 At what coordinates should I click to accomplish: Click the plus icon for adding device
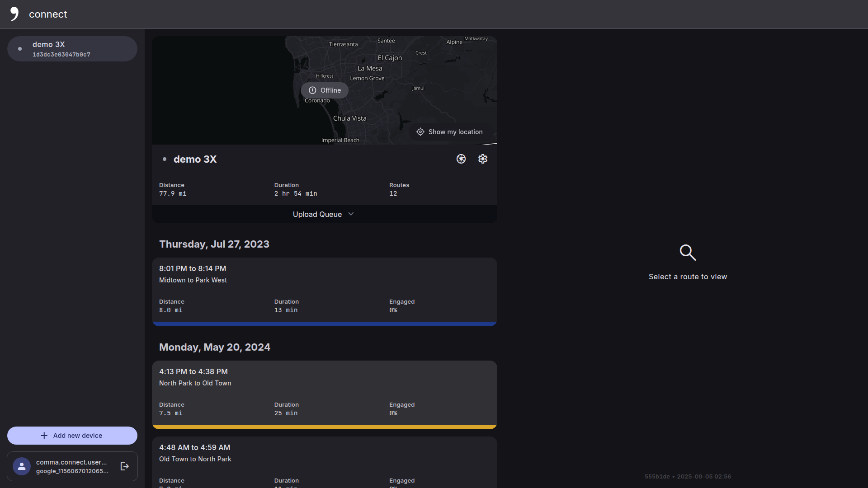[x=44, y=436]
